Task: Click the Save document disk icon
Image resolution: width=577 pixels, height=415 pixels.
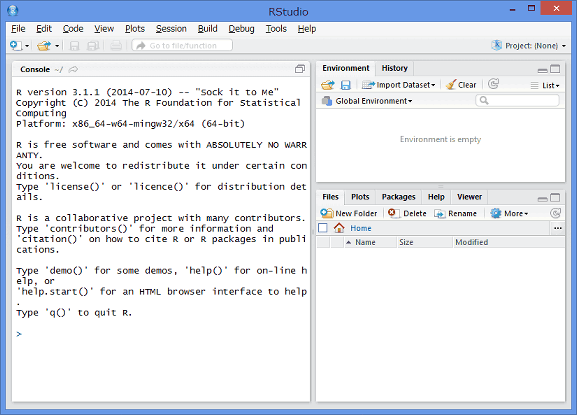Action: tap(74, 46)
